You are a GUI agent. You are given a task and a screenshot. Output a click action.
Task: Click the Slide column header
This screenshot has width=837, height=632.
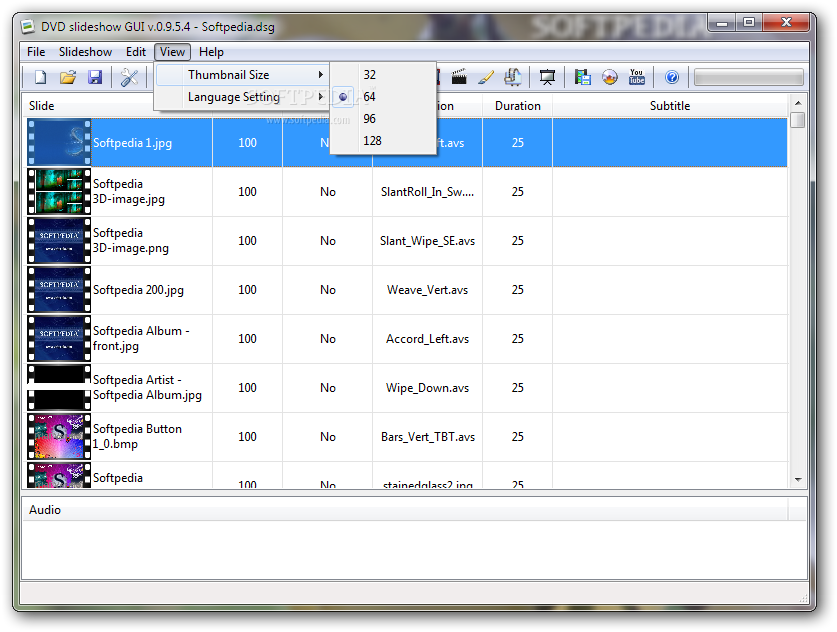click(x=42, y=106)
